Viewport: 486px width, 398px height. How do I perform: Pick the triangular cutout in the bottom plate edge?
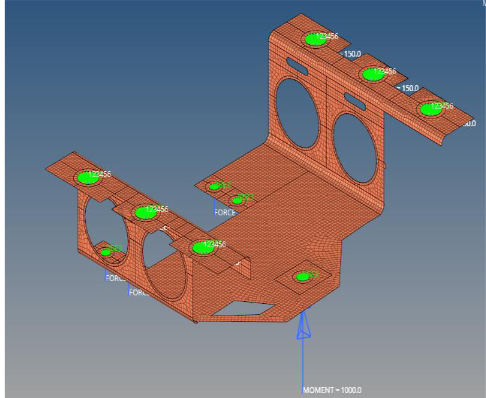[243, 308]
